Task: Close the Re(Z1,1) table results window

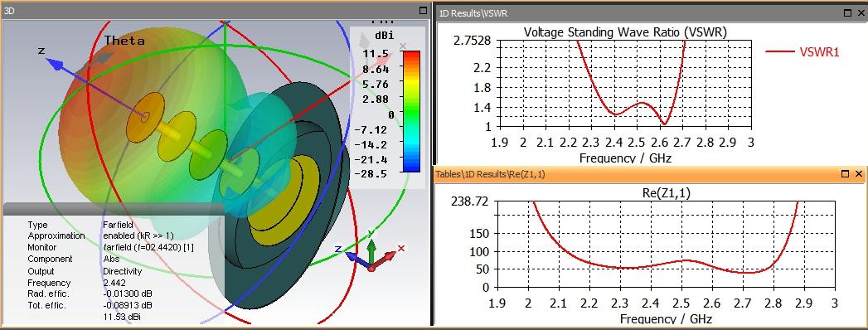Action: [x=859, y=174]
